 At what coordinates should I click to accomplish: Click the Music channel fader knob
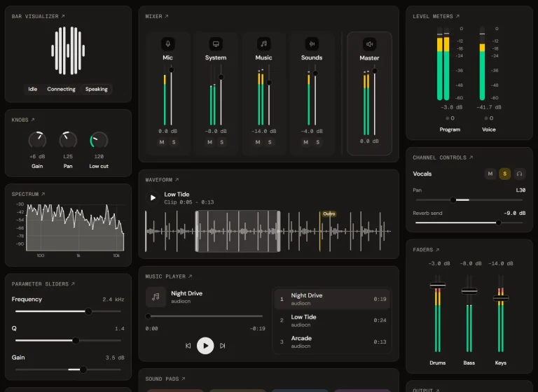click(269, 83)
